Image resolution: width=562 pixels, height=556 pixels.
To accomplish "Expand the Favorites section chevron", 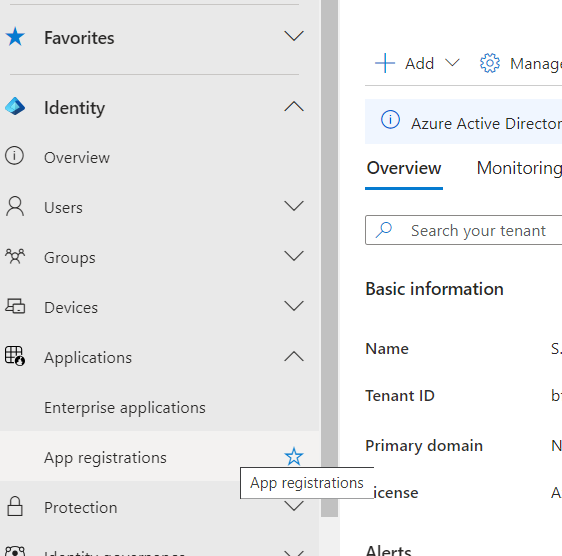I will click(x=294, y=36).
